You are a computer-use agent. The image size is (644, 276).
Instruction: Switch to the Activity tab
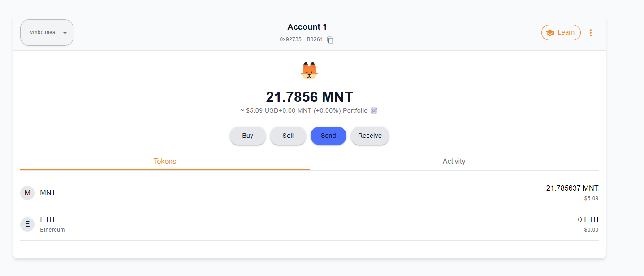(454, 162)
